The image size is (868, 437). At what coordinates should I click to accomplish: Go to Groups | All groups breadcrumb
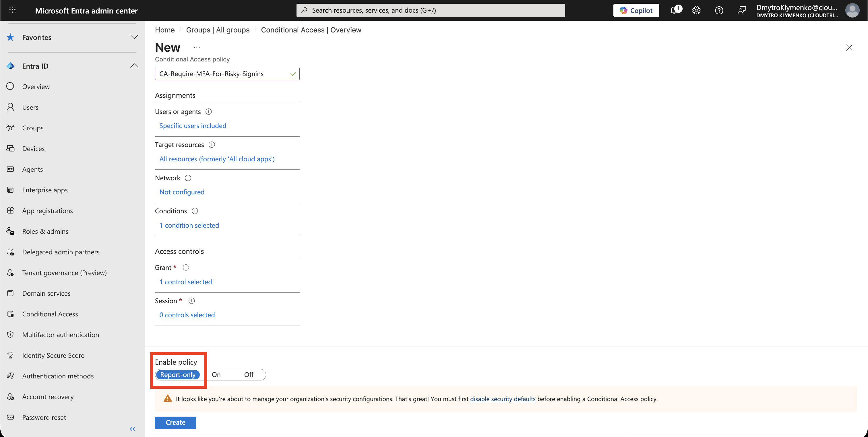tap(218, 30)
